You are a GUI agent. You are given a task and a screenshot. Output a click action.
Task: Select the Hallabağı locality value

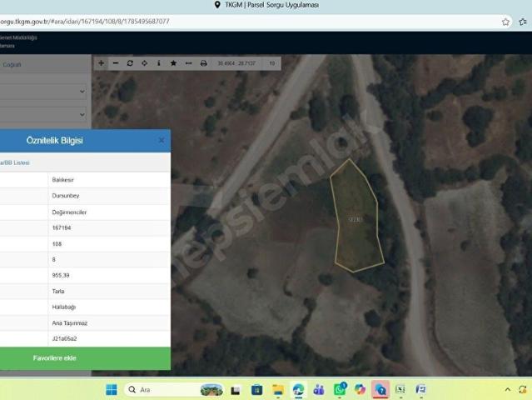click(64, 307)
